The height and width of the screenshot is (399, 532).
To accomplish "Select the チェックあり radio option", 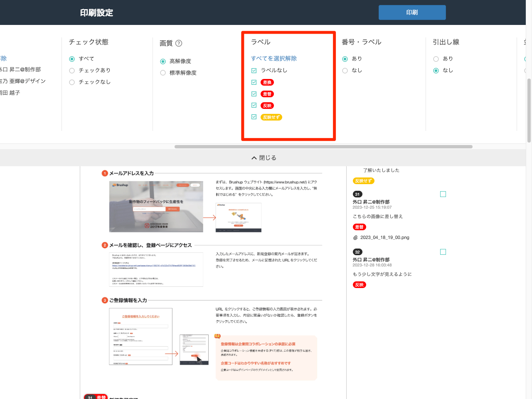I will tap(72, 71).
